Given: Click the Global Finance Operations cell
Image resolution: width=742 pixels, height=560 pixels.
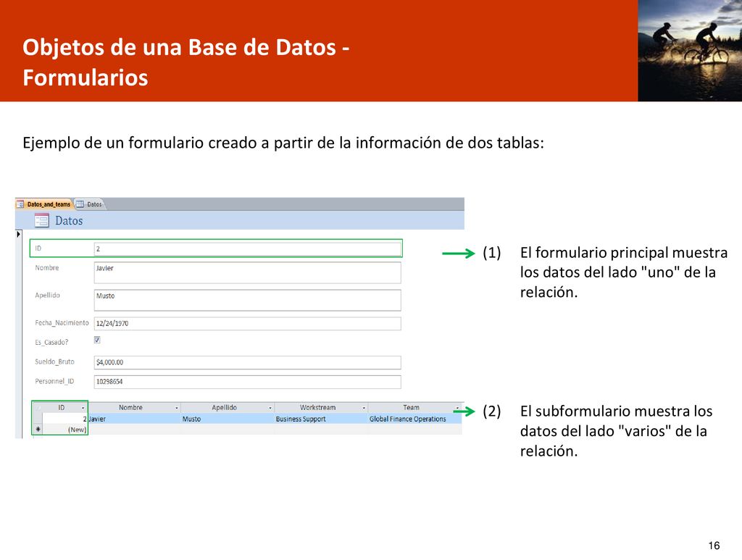Looking at the screenshot, I should click(x=415, y=419).
